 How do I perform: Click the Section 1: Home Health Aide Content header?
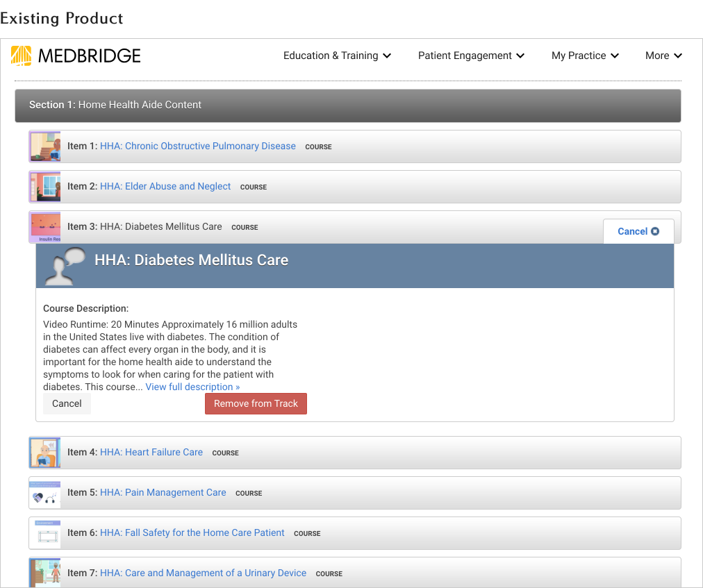tap(348, 106)
